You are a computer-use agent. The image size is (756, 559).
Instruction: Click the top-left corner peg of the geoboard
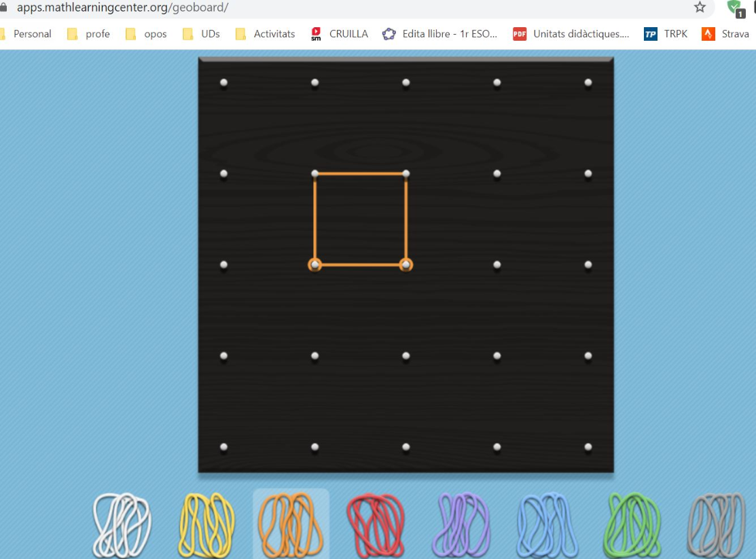point(223,82)
